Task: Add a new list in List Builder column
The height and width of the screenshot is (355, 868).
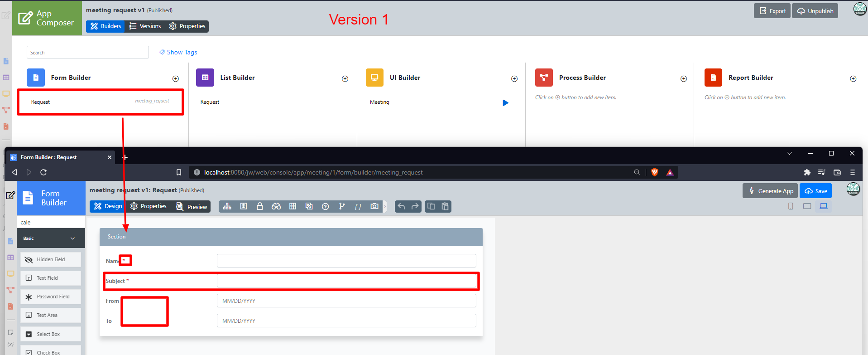Action: 345,79
